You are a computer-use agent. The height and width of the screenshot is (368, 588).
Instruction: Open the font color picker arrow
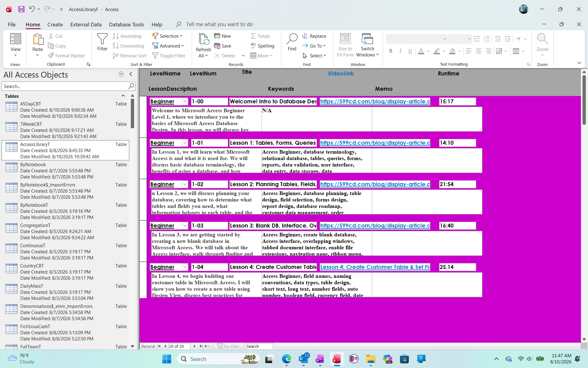click(x=428, y=51)
